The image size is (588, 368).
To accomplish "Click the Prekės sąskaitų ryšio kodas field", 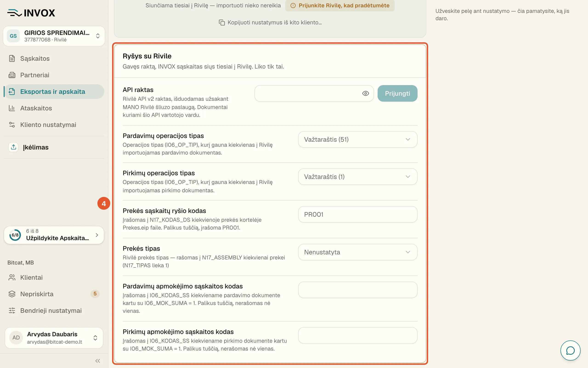I will [x=358, y=214].
